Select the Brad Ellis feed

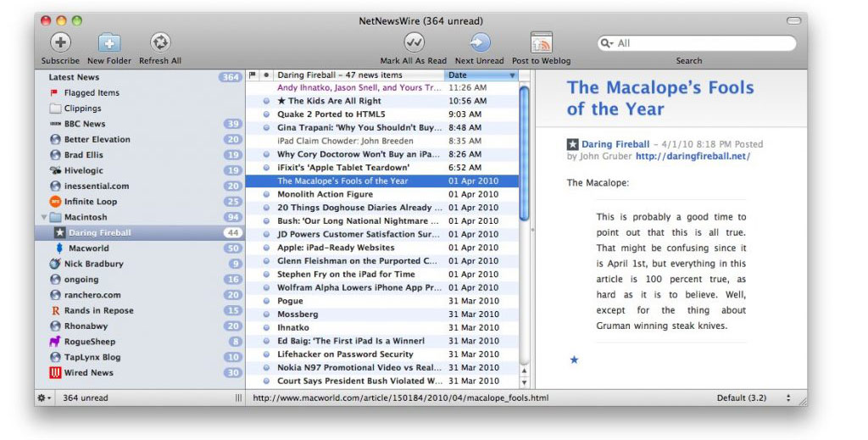click(x=140, y=155)
